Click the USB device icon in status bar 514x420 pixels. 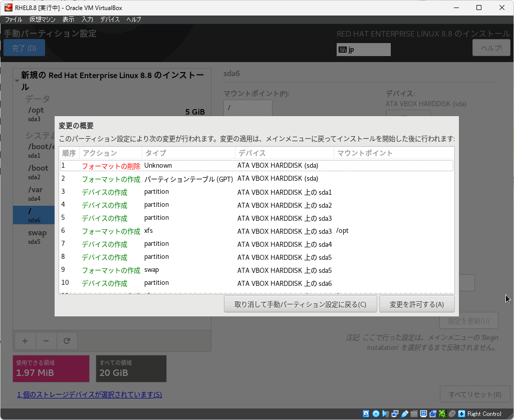tap(404, 414)
